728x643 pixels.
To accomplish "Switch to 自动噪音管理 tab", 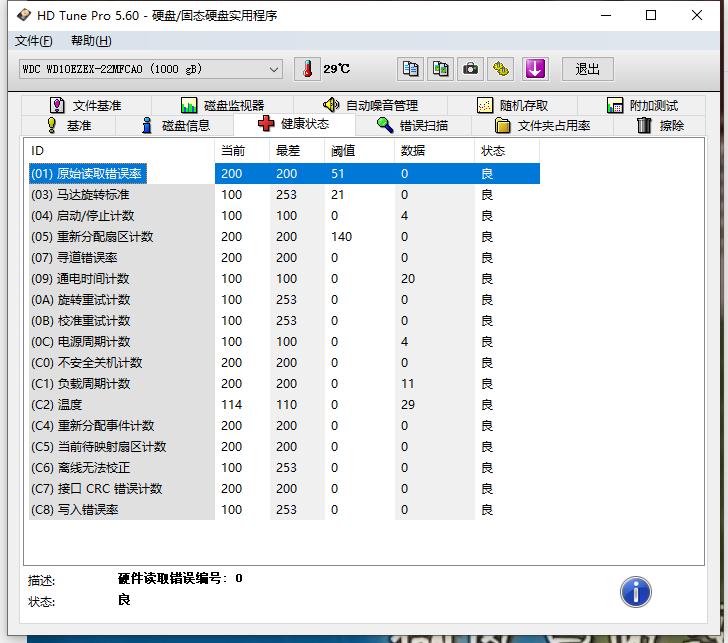I will pos(370,105).
